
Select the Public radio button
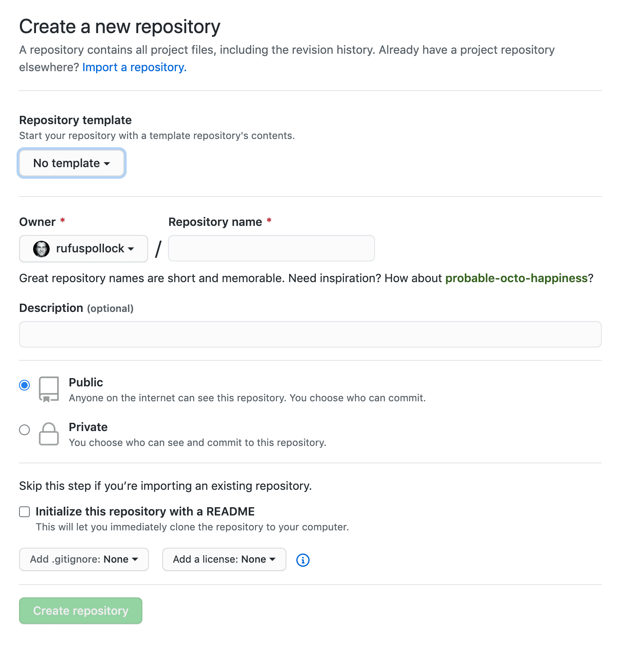coord(25,385)
